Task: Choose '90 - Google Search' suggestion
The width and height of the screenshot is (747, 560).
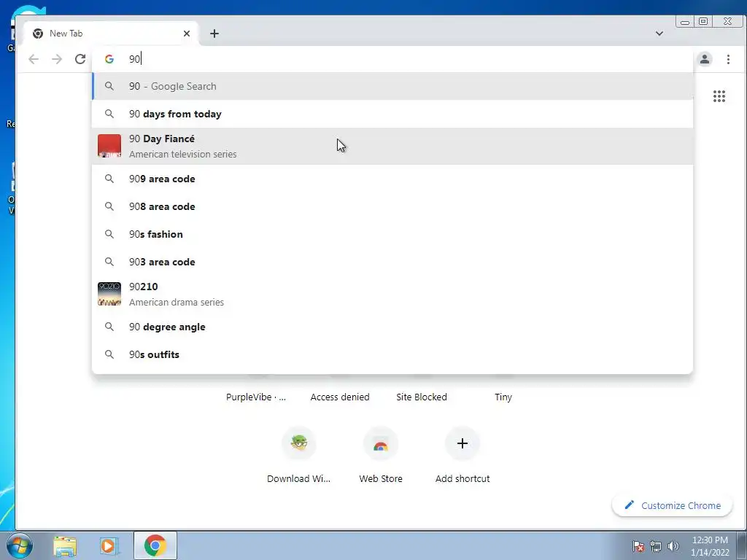Action: pyautogui.click(x=392, y=86)
